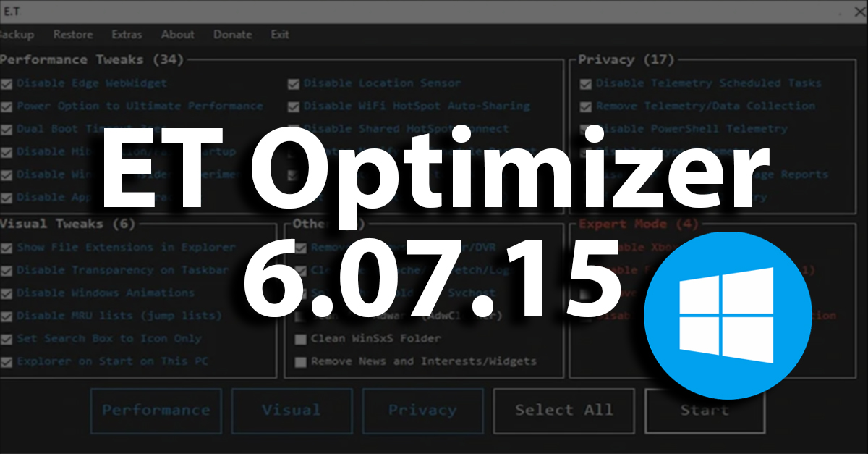Check Remove News and Interests/Widgets
This screenshot has height=454, width=868.
[x=300, y=361]
